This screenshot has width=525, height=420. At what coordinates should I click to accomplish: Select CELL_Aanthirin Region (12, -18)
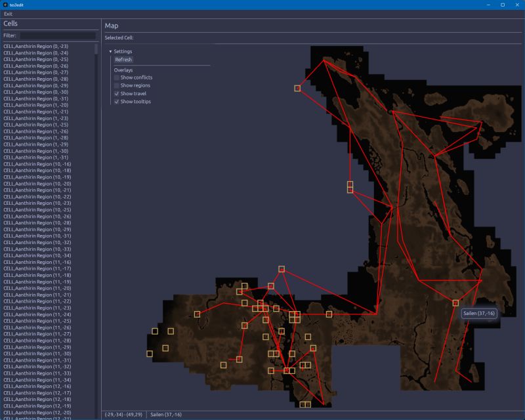[x=37, y=399]
